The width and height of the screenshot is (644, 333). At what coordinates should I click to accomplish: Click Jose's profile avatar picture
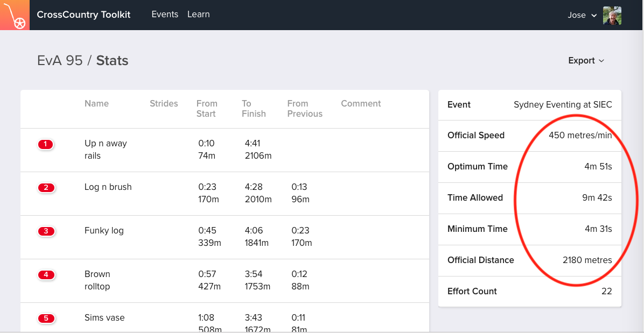[x=612, y=15]
